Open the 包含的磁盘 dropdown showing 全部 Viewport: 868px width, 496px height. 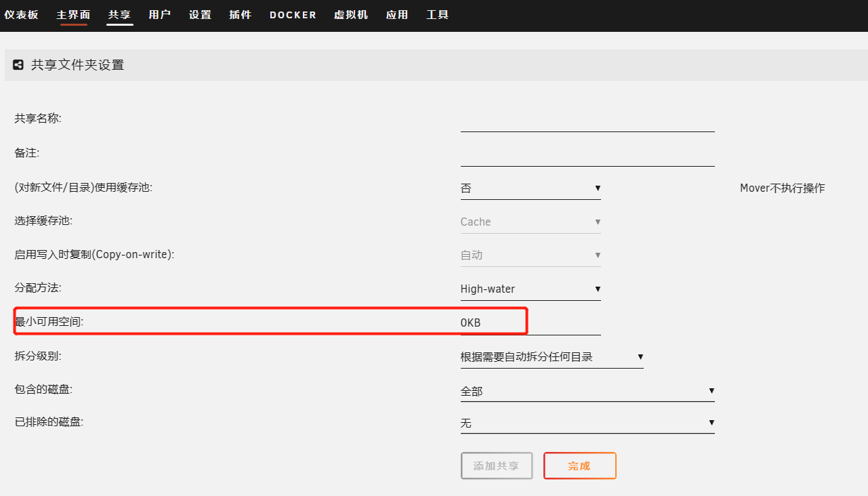(x=587, y=391)
